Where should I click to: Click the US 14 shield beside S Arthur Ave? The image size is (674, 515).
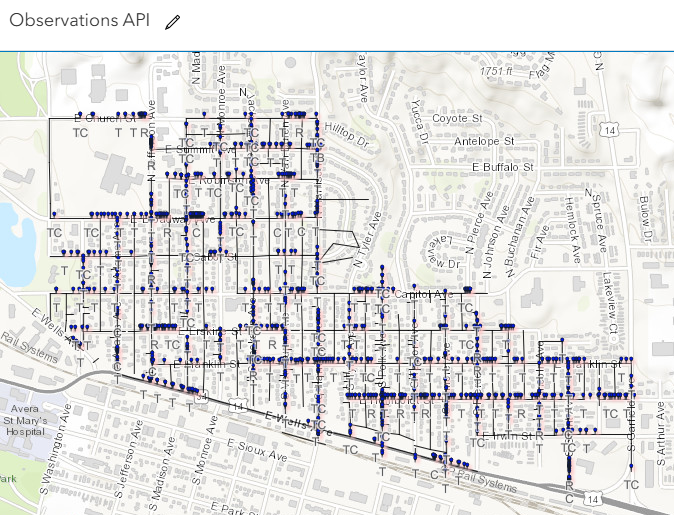[592, 499]
